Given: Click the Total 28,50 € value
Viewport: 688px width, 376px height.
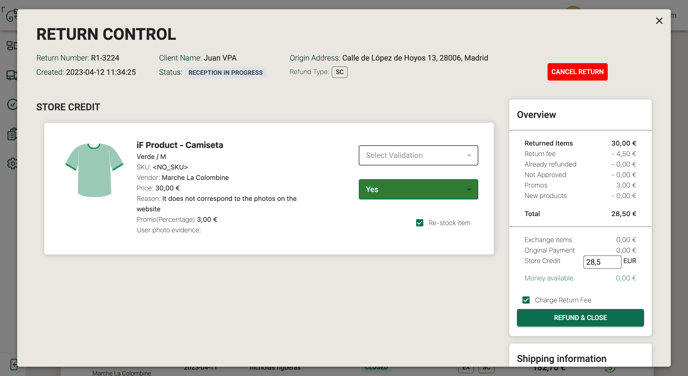Looking at the screenshot, I should [624, 214].
